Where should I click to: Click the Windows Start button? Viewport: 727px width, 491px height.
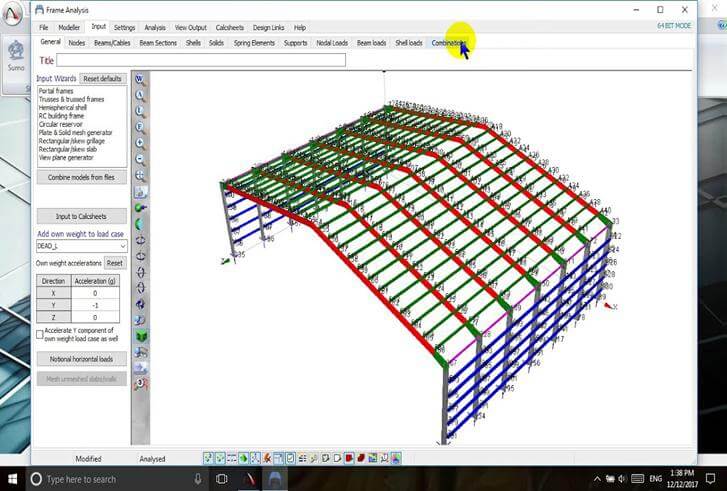[15, 479]
